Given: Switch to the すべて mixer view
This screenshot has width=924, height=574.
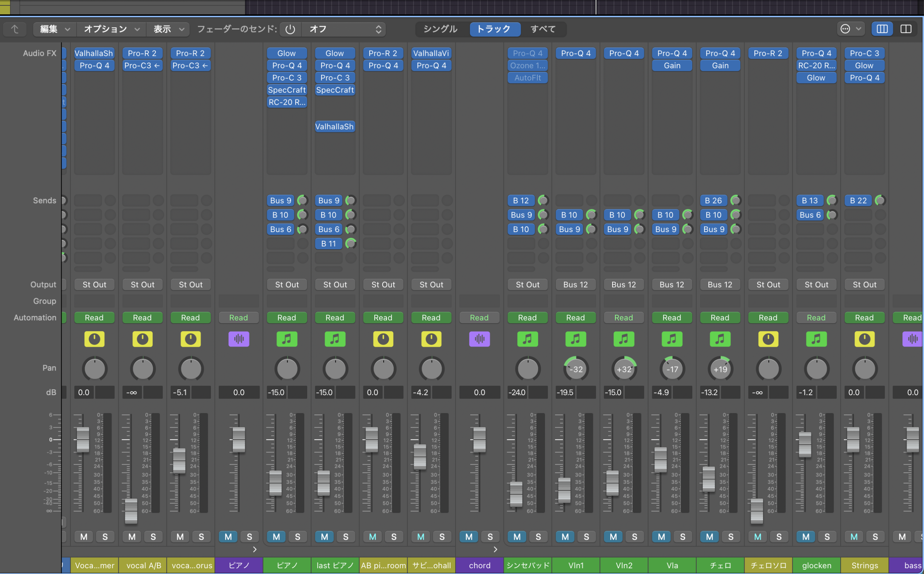Looking at the screenshot, I should [543, 29].
